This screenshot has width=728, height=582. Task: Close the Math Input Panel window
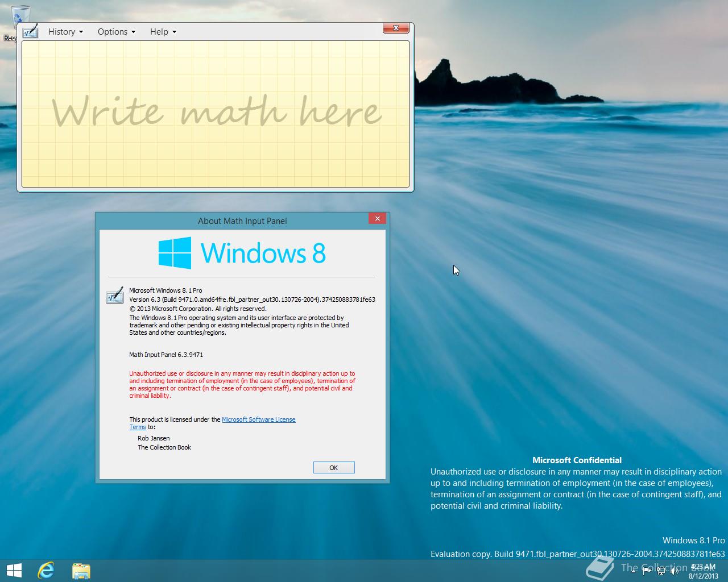(x=396, y=27)
